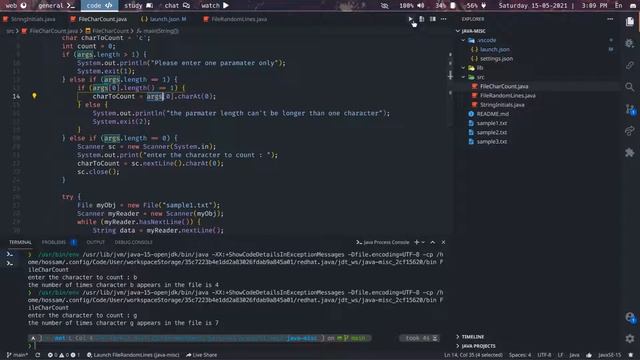640x360 pixels.
Task: Open the Explorer files icon in activity bar
Action: (630, 21)
